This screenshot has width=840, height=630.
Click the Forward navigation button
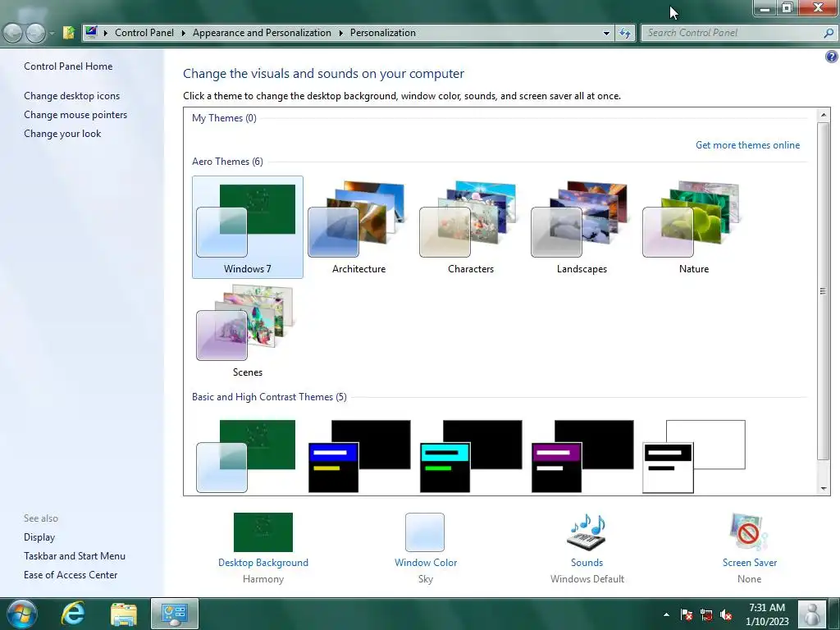(x=35, y=33)
